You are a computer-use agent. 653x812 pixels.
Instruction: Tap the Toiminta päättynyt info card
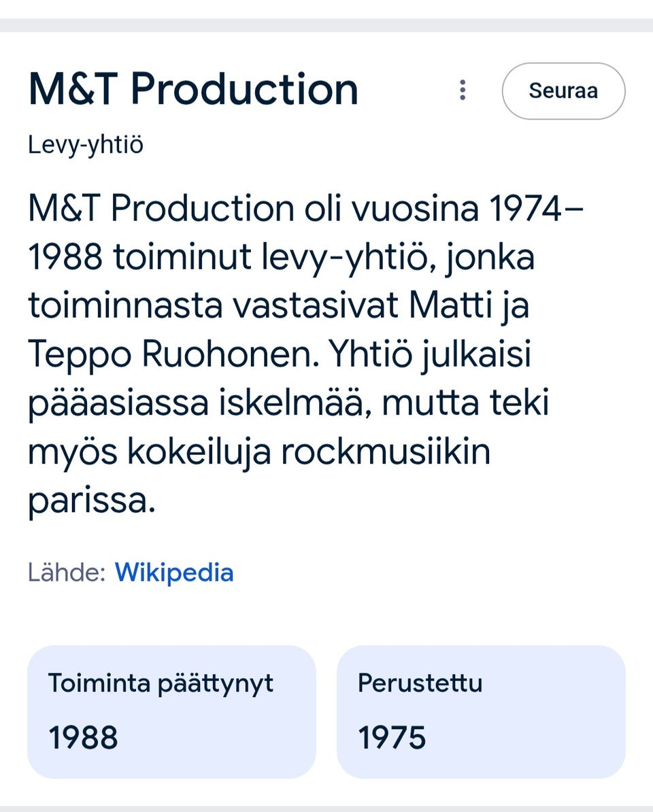point(171,711)
